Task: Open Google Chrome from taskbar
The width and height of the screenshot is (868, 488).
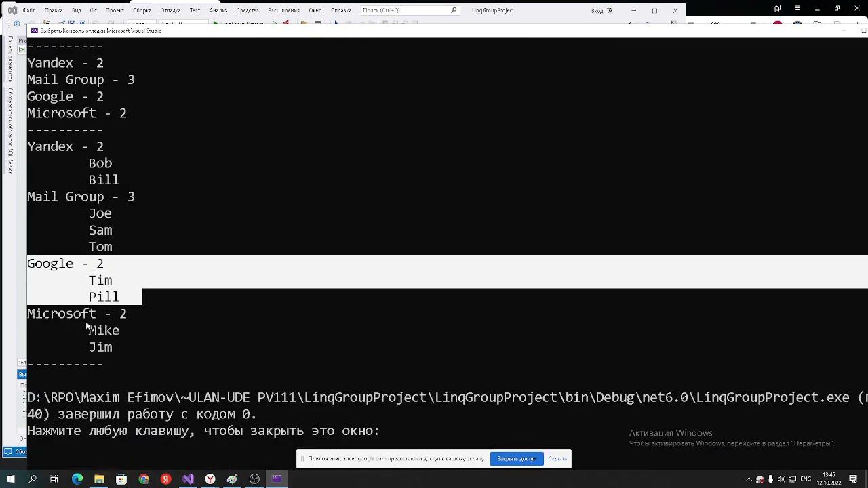Action: (x=144, y=479)
